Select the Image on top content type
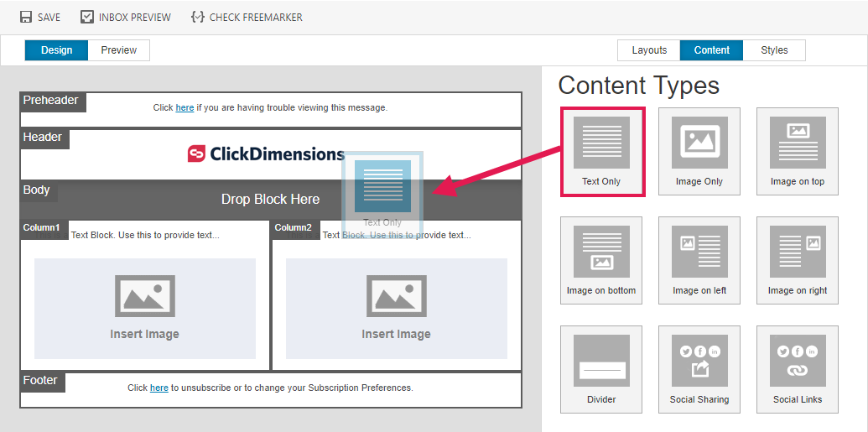Viewport: 868px width, 432px height. [798, 151]
